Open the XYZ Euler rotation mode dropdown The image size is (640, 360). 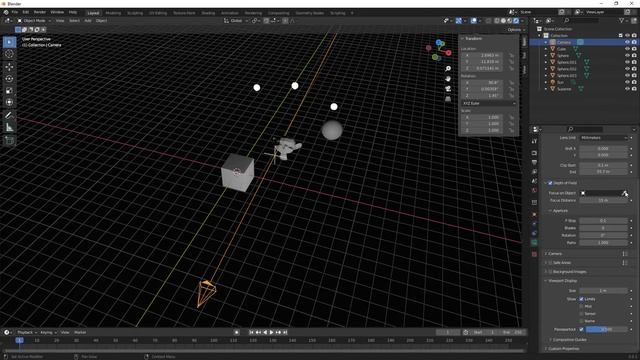tap(489, 103)
